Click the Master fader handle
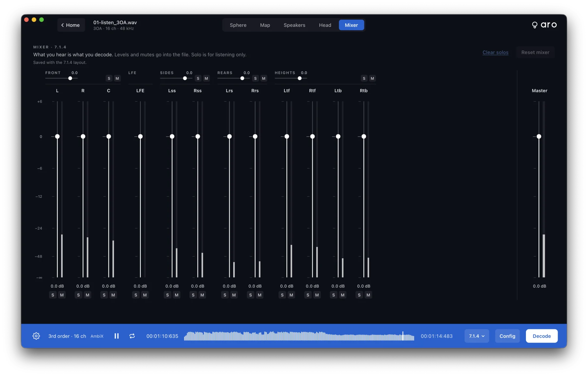This screenshot has height=376, width=588. click(539, 136)
